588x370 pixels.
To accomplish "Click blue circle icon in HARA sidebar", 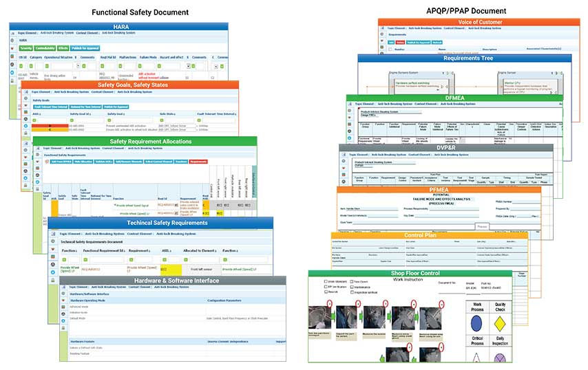I will tap(12, 73).
